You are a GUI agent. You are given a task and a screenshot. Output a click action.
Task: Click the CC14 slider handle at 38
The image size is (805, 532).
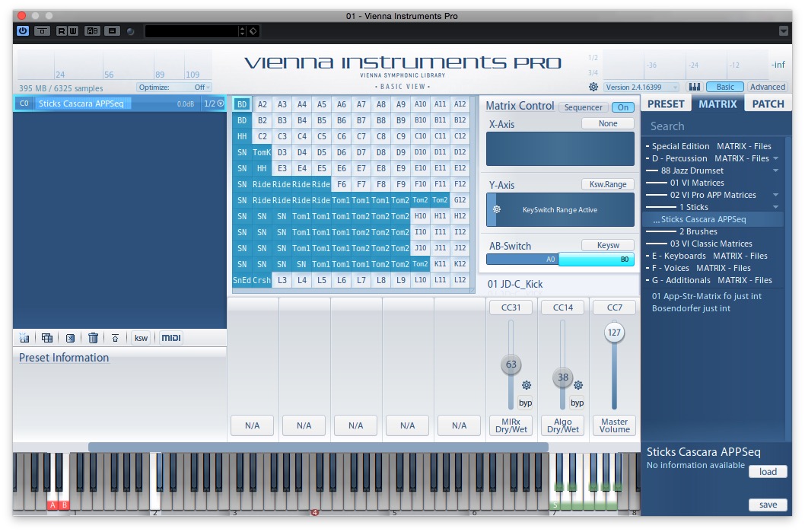coord(563,377)
